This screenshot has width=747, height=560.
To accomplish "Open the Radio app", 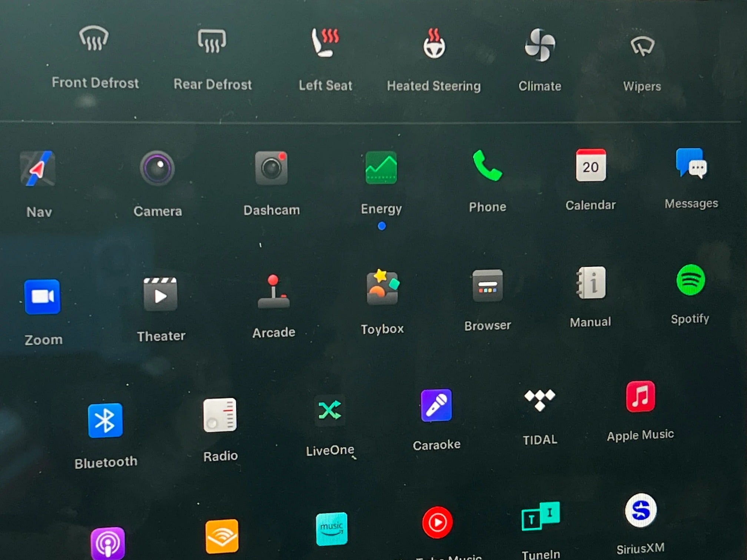I will click(x=220, y=415).
